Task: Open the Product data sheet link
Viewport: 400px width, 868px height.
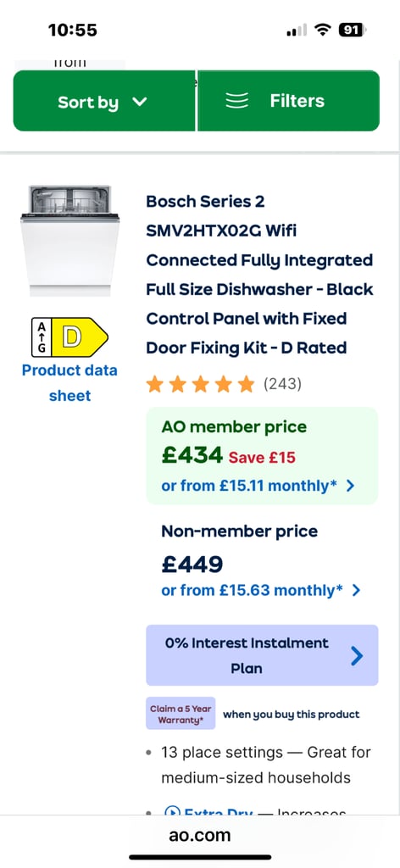Action: [x=69, y=382]
